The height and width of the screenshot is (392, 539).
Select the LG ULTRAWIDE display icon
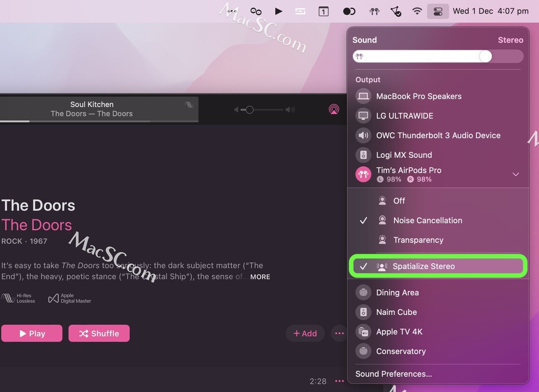pyautogui.click(x=363, y=116)
